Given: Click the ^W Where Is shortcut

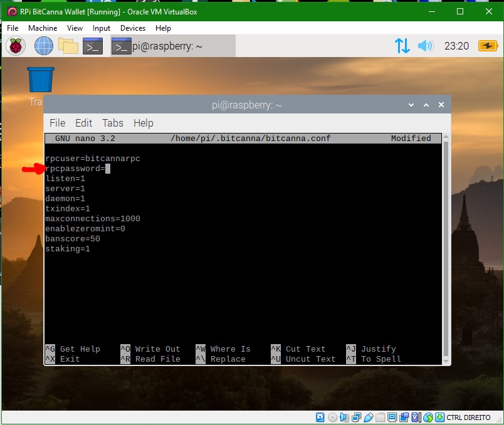Looking at the screenshot, I should (223, 349).
